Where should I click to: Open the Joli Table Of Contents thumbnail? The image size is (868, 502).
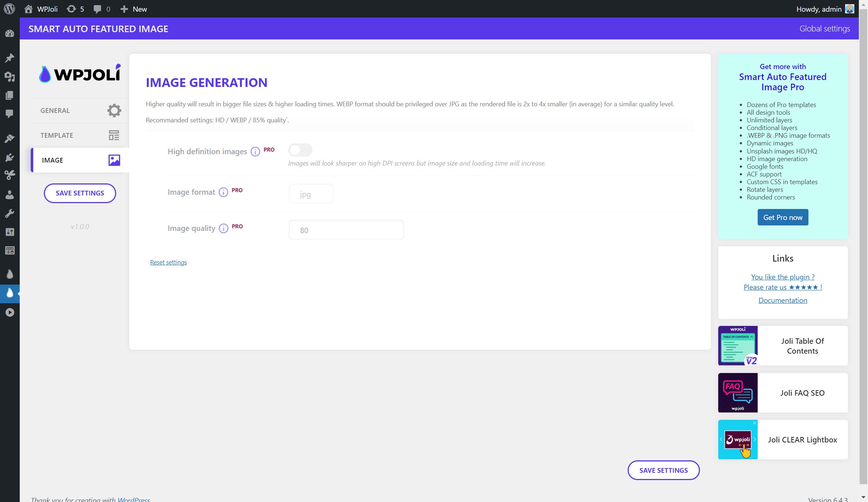click(738, 346)
